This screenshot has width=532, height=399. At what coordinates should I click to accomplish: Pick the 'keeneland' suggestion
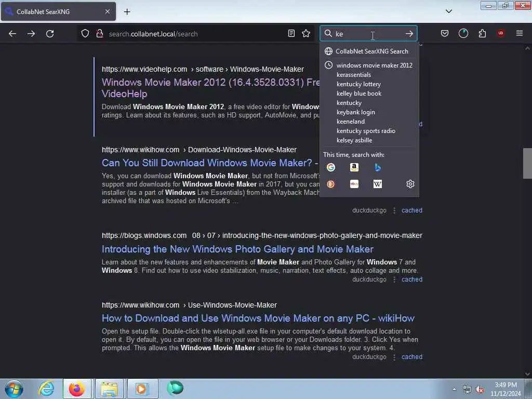pos(369,122)
